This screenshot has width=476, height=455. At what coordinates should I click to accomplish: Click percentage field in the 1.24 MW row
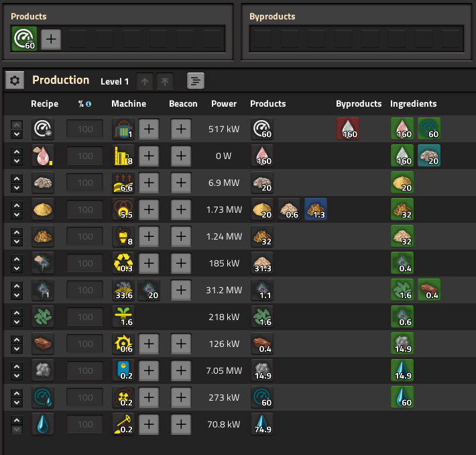point(85,236)
